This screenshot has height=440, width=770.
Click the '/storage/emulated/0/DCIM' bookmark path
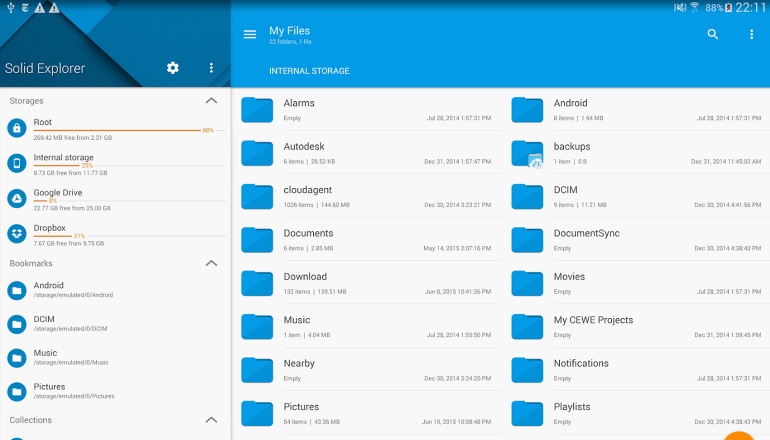[70, 329]
